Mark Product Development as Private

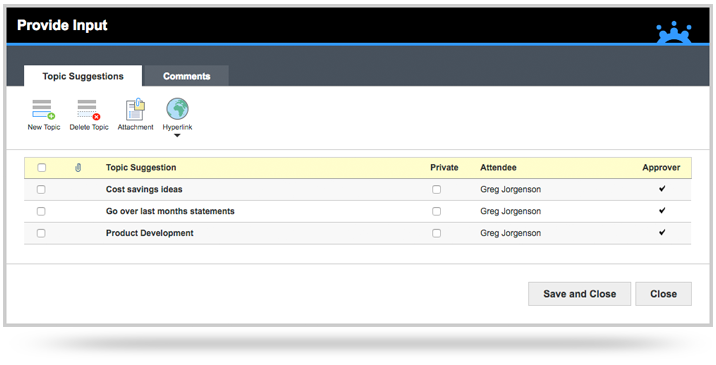tap(437, 233)
